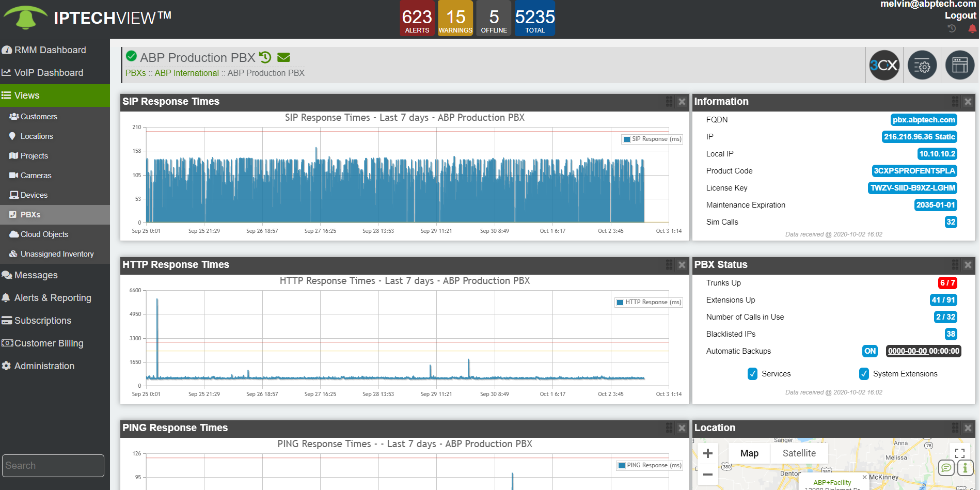Toggle HTTP Response legend series
Screen dimensions: 980x490
[649, 302]
